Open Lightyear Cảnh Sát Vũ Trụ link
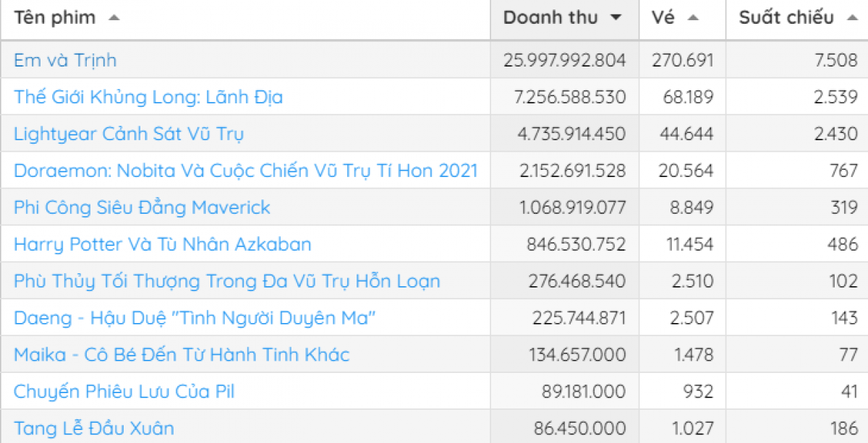 (x=129, y=134)
